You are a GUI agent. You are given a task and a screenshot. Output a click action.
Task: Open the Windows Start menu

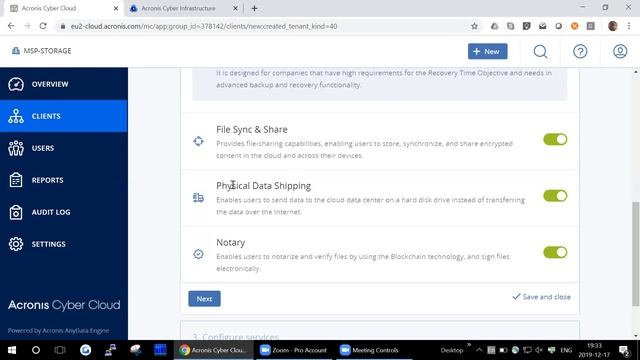coord(11,350)
